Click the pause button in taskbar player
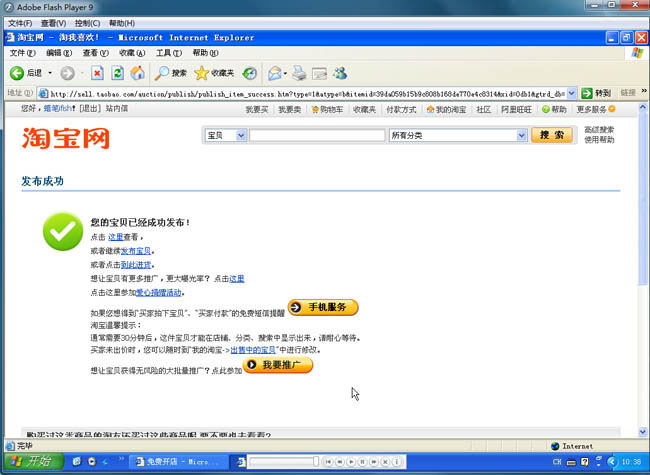Screen dimensions: 650x475 pyautogui.click(x=362, y=461)
